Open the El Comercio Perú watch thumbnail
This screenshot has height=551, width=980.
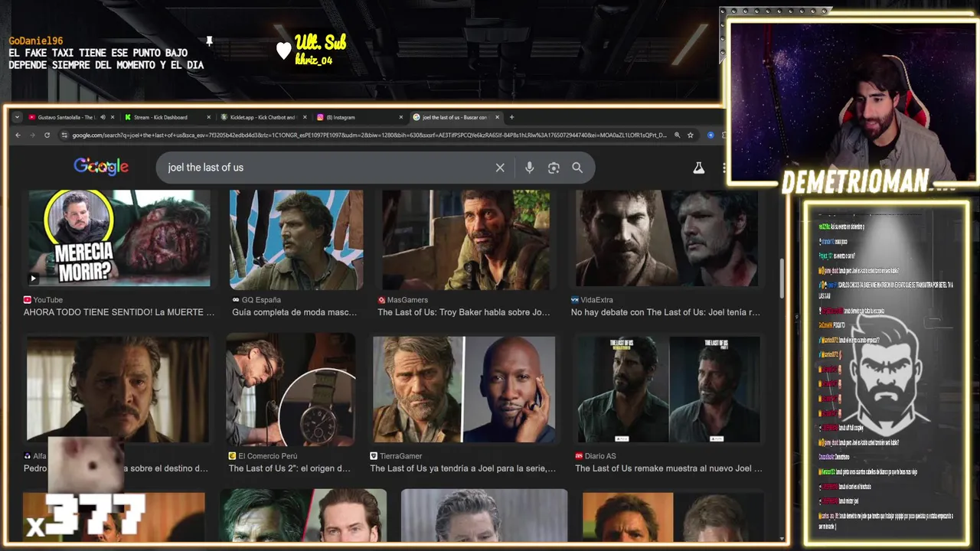point(290,389)
